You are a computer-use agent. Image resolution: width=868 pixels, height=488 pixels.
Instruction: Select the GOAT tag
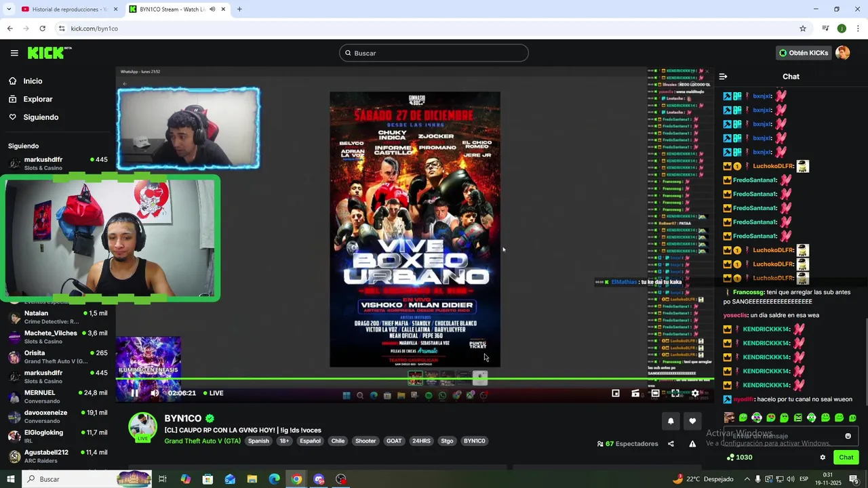click(394, 441)
